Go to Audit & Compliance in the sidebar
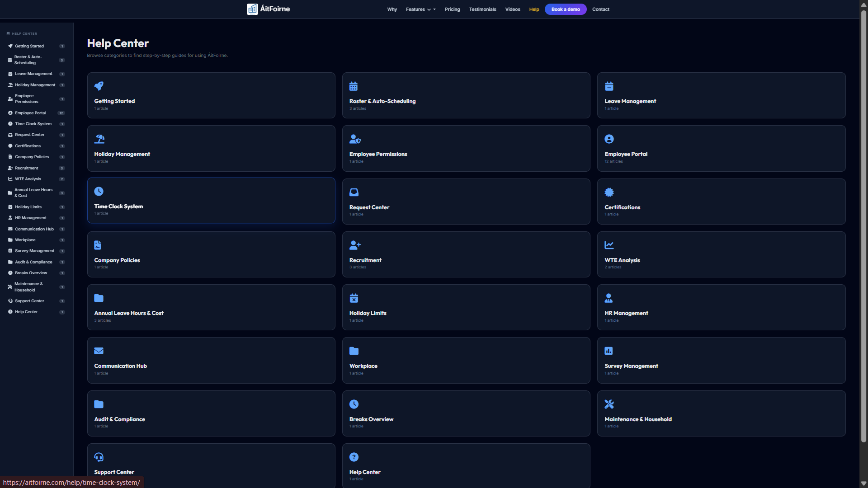 [x=37, y=262]
